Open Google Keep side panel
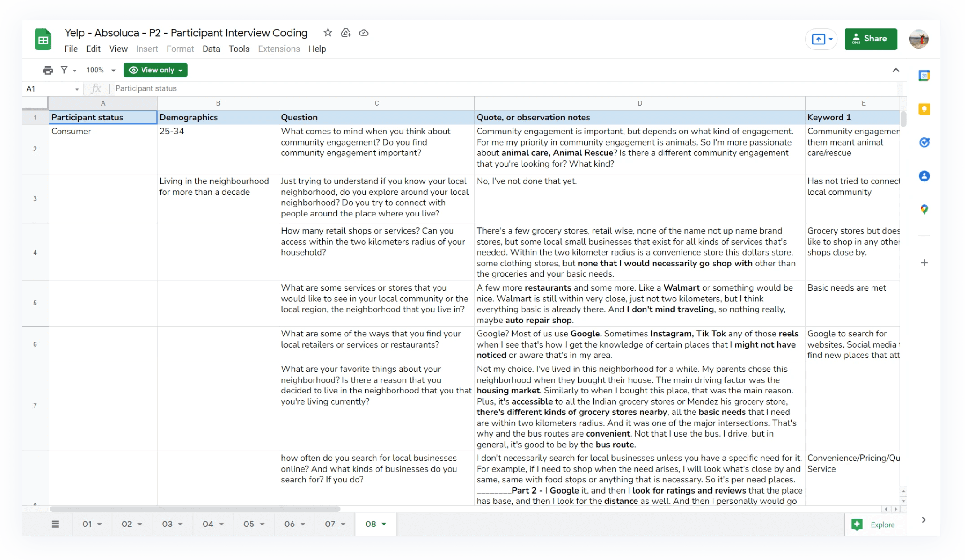The height and width of the screenshot is (560, 965). point(924,109)
